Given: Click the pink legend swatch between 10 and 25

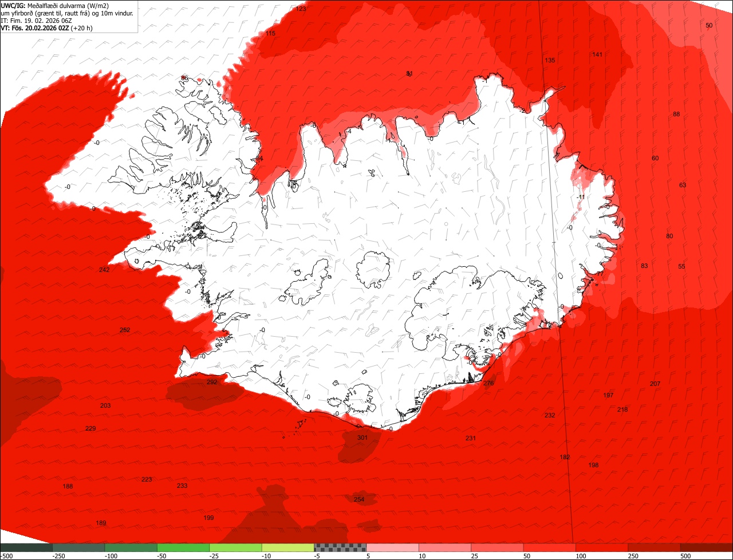Looking at the screenshot, I should point(445,547).
